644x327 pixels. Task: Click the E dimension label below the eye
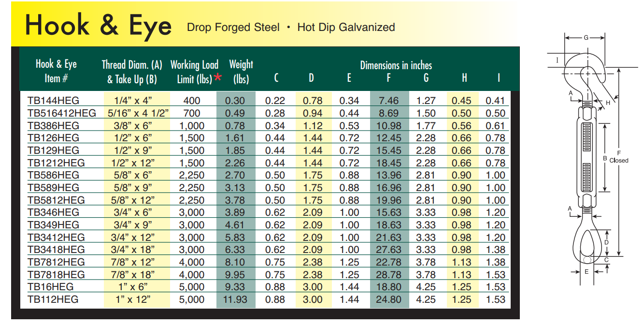pos(587,272)
